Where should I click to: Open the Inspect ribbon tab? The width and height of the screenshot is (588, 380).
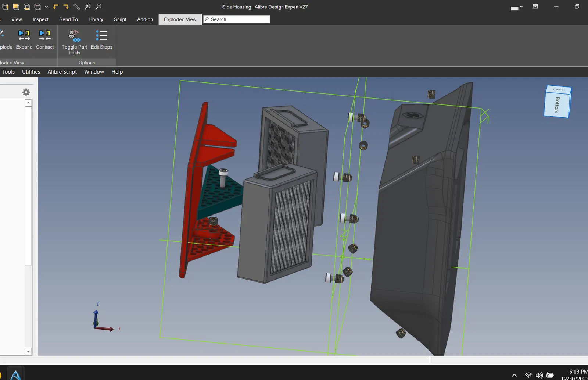point(40,19)
